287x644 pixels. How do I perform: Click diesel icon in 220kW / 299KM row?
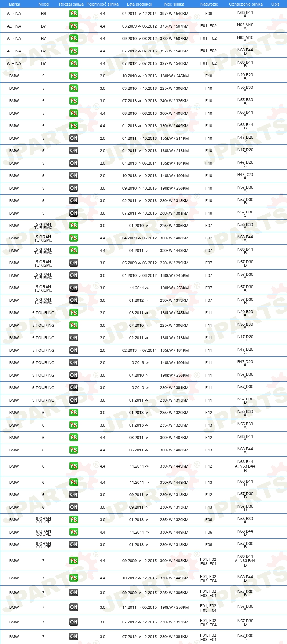73,263
